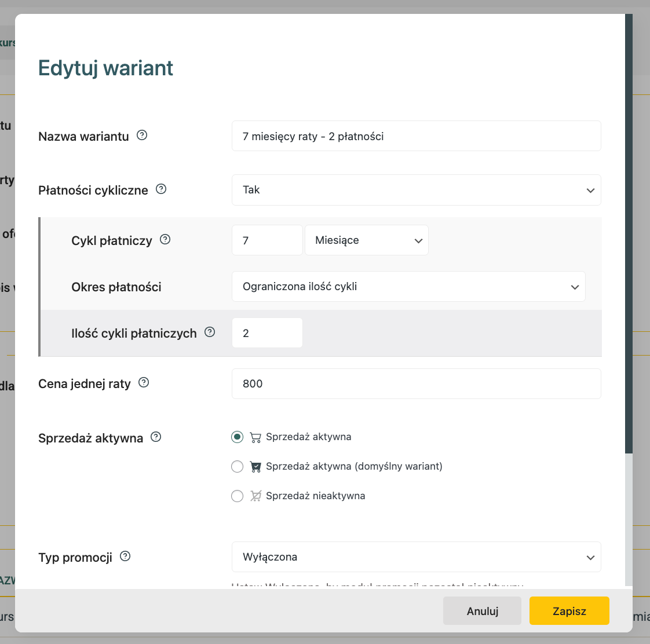Click help icon next to Cena jednej raty
650x644 pixels.
coord(144,382)
